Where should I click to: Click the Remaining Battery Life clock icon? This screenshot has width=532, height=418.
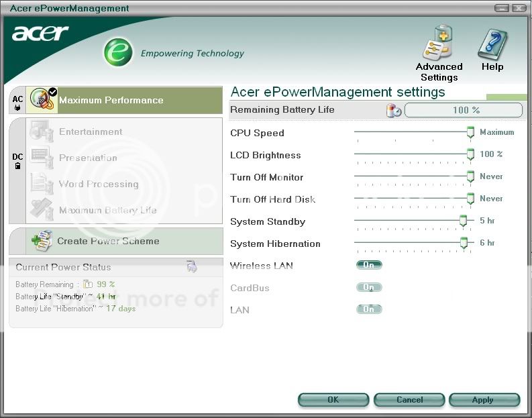tap(394, 110)
